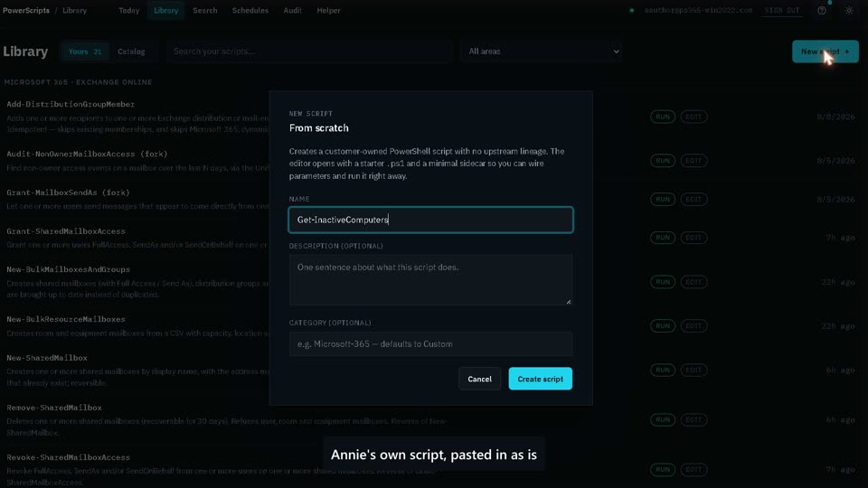Viewport: 868px width, 488px height.
Task: Run the Grant-MailboxSendAs (fork) script
Action: click(663, 199)
